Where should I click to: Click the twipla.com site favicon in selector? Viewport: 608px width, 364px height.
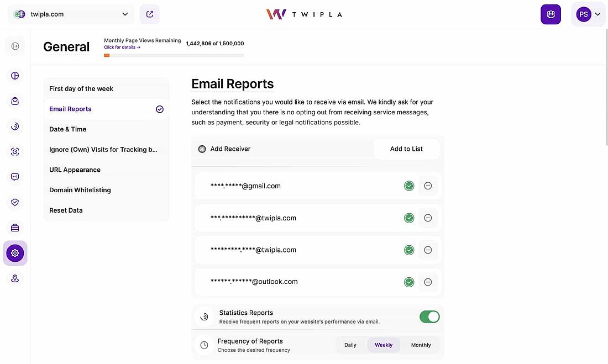[19, 14]
